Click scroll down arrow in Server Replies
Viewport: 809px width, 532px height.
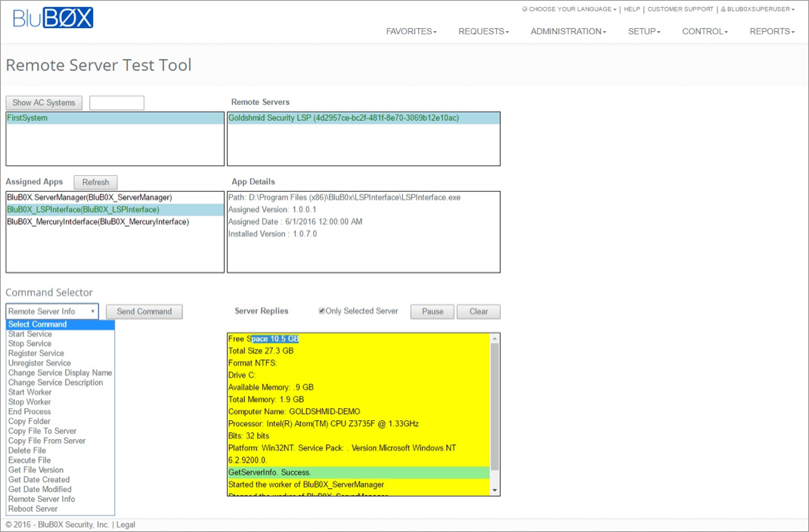coord(494,490)
